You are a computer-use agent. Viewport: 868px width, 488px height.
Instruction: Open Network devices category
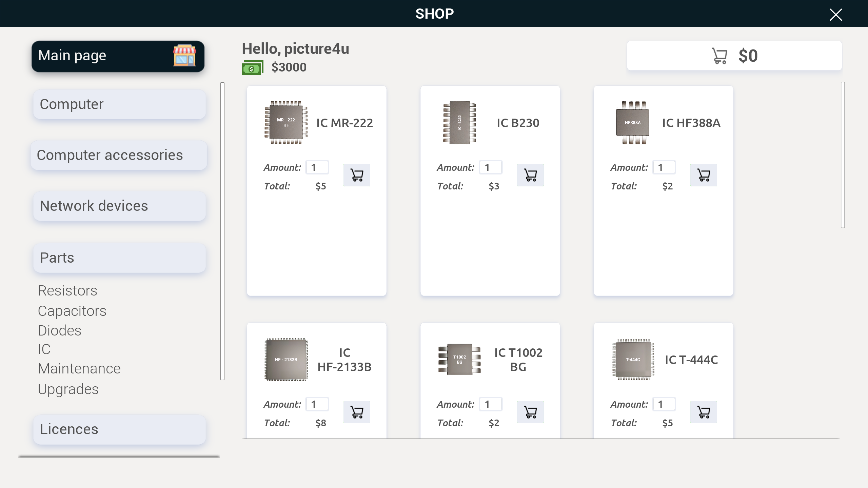(119, 206)
